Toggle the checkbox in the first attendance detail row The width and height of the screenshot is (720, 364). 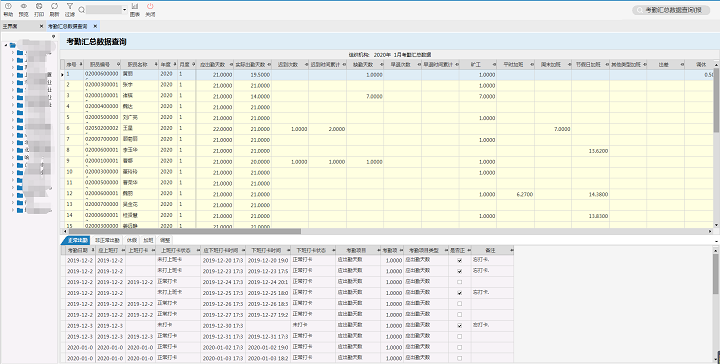click(x=460, y=260)
